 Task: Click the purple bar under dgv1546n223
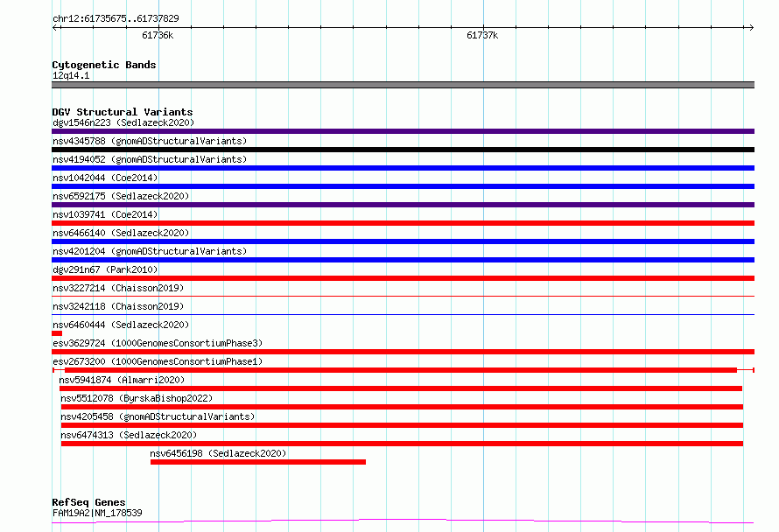(403, 131)
